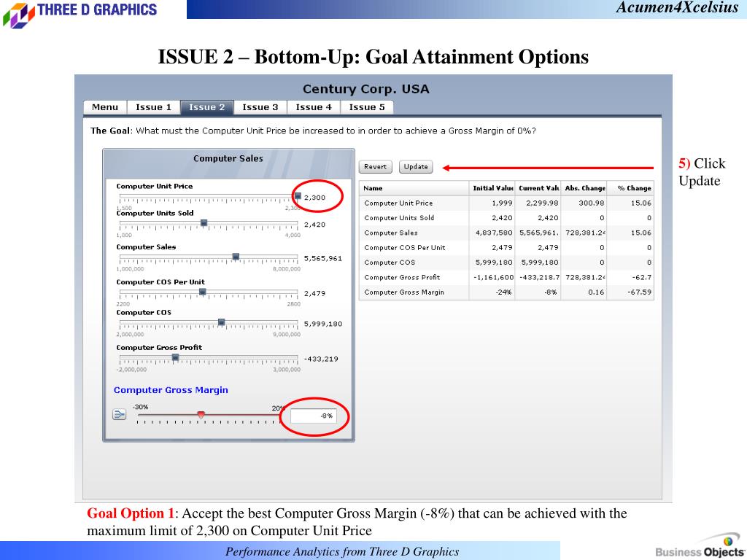Click the Computer Units Sold slider handle
Viewport: 747px width, 560px height.
[204, 223]
